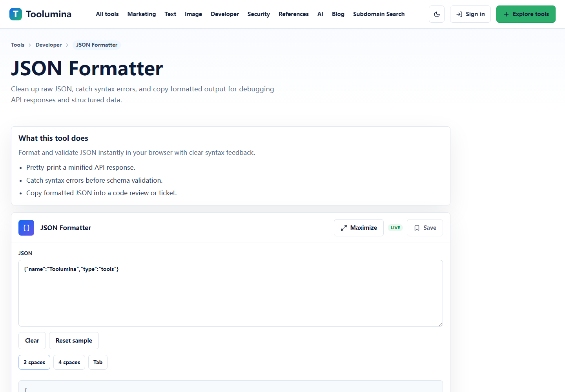Toggle dark mode moon icon
This screenshot has width=565, height=392.
[x=437, y=14]
